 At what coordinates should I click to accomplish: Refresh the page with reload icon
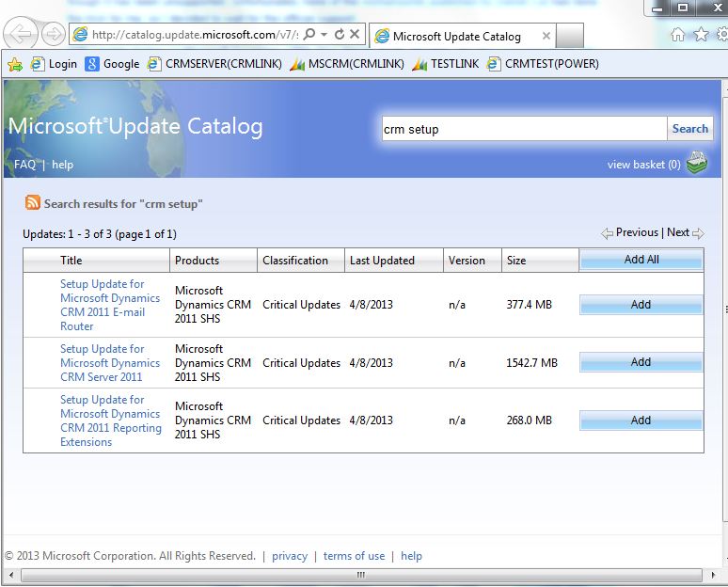[340, 34]
